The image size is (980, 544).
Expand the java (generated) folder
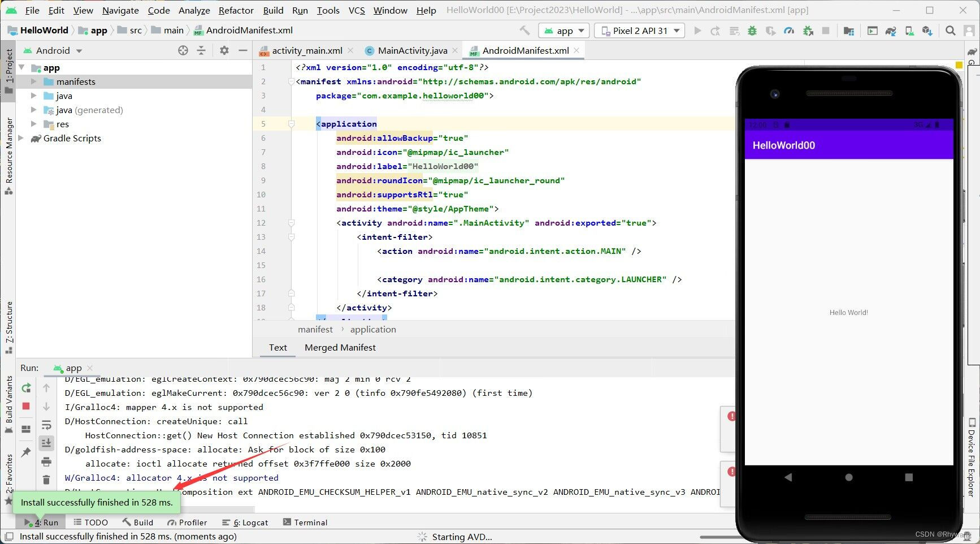[x=34, y=110]
